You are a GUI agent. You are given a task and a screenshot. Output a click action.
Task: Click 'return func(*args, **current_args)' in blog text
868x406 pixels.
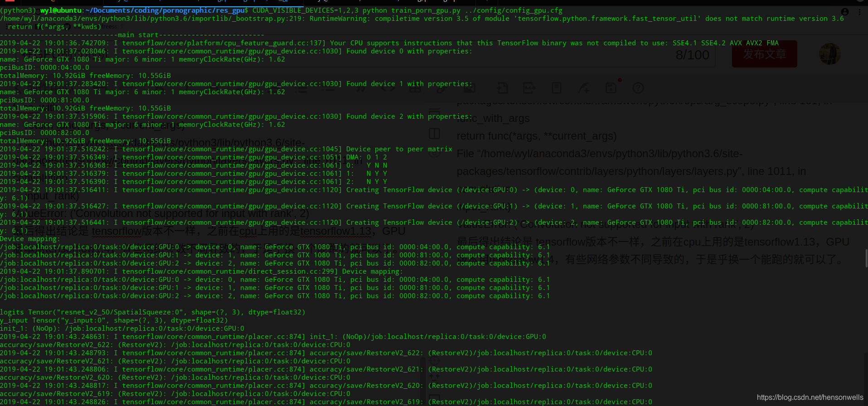coord(537,136)
